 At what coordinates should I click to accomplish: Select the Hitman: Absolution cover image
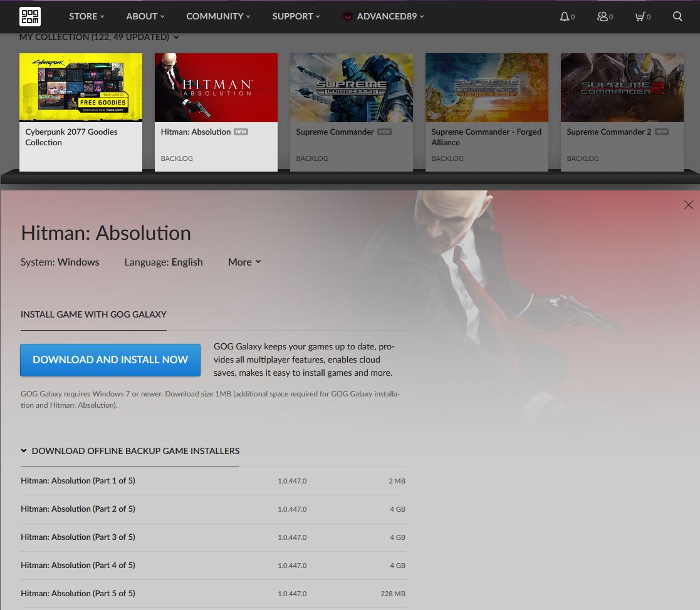(x=216, y=88)
